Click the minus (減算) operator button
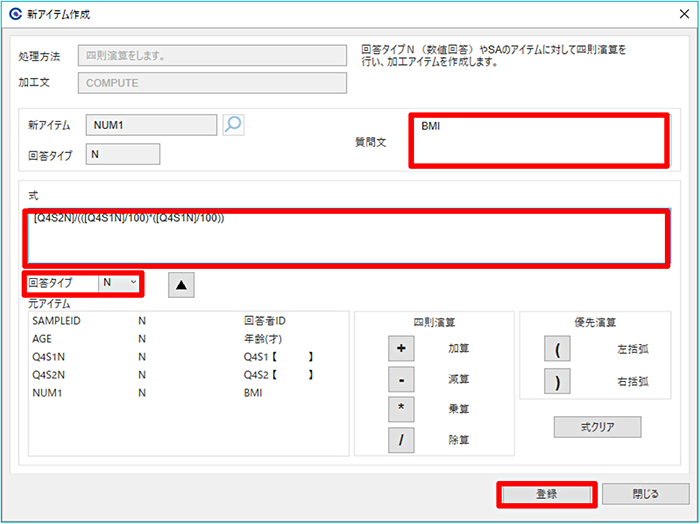Image resolution: width=700 pixels, height=524 pixels. 400,380
